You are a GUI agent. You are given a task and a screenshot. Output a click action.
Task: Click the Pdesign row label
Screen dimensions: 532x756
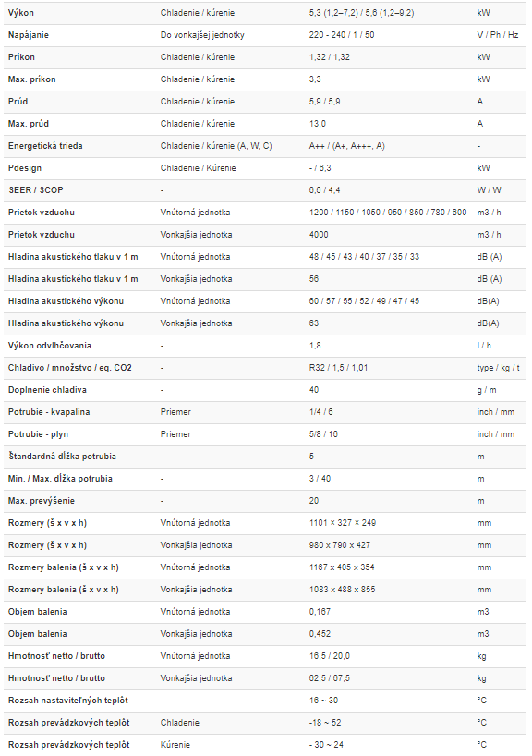coord(25,168)
